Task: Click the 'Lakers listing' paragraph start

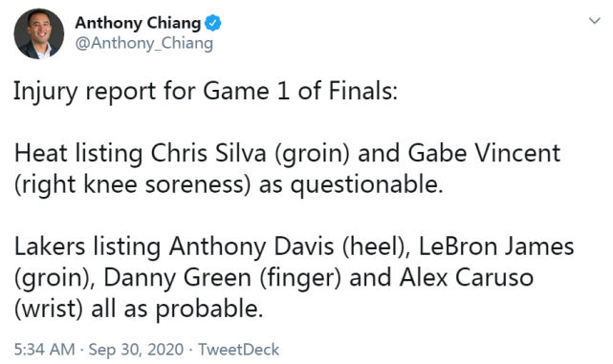Action: click(87, 247)
